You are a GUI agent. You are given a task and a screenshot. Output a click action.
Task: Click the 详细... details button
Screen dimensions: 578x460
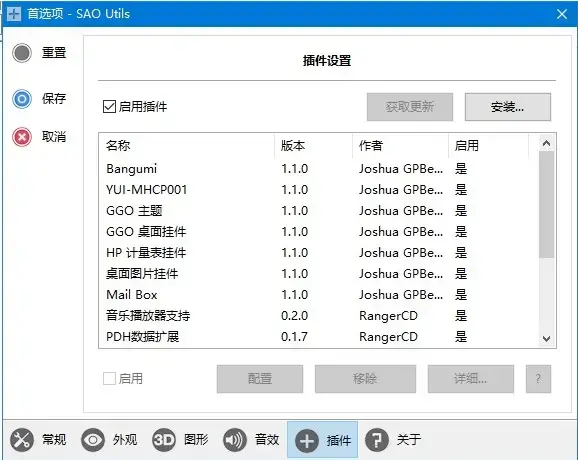coord(471,379)
